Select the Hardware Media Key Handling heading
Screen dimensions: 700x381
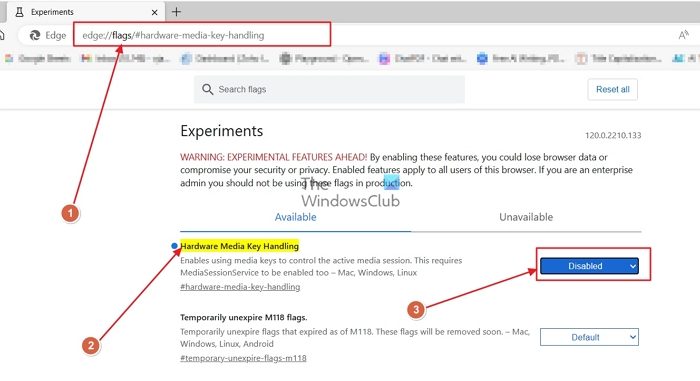coord(239,246)
